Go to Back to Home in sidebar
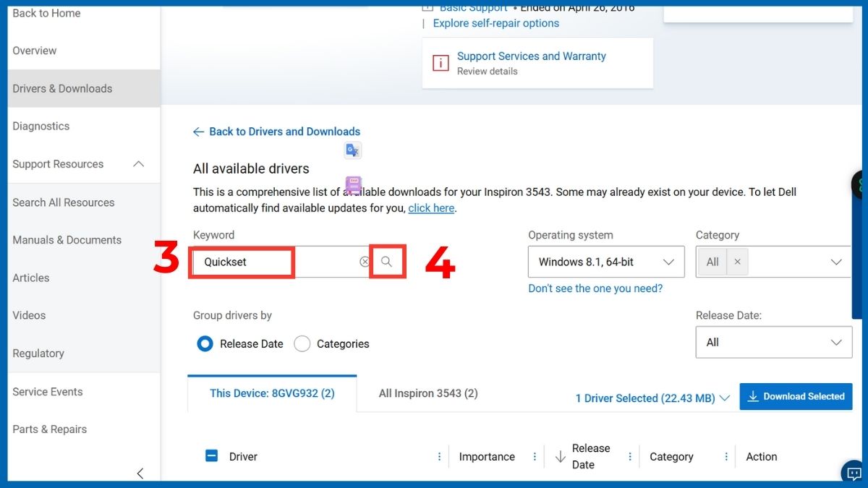Screen dimensions: 868x488 (46, 13)
